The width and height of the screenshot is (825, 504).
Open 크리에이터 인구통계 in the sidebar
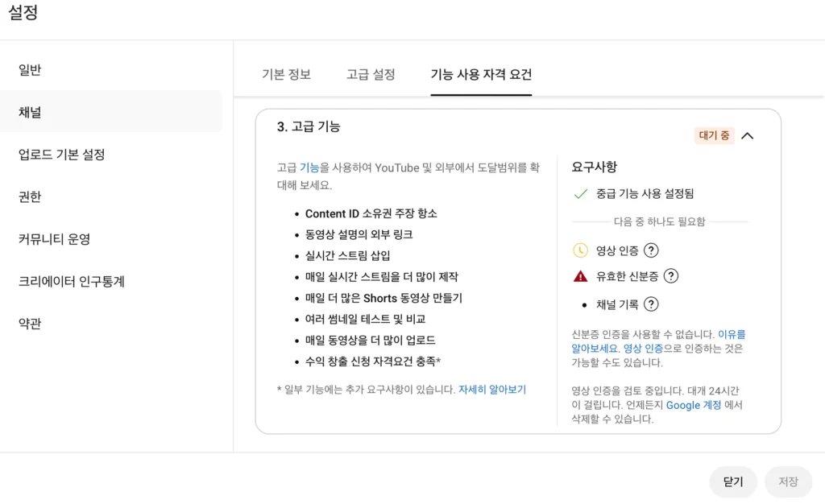72,281
